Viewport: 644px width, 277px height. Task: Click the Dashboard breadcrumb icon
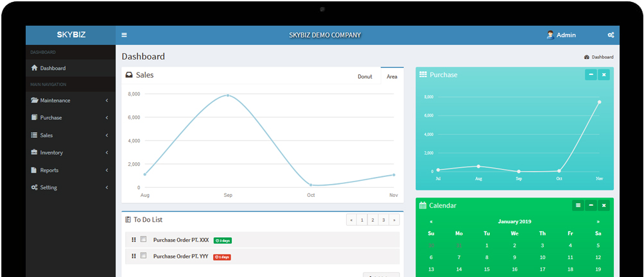(586, 57)
